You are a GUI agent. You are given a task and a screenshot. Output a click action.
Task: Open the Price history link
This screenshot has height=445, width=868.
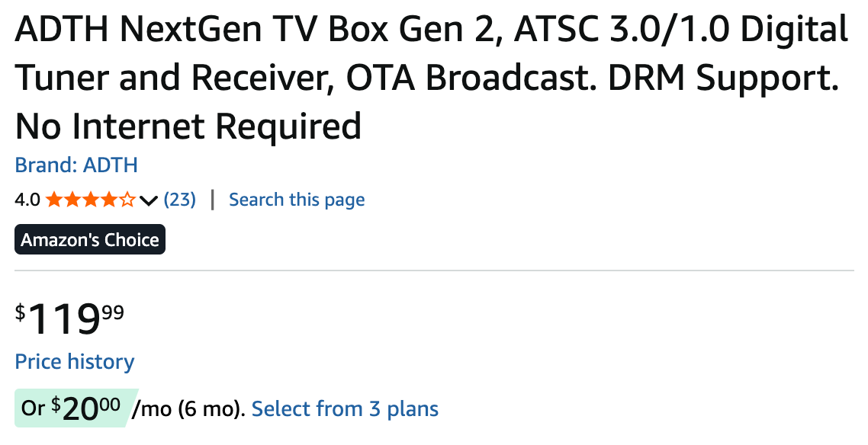click(x=75, y=361)
